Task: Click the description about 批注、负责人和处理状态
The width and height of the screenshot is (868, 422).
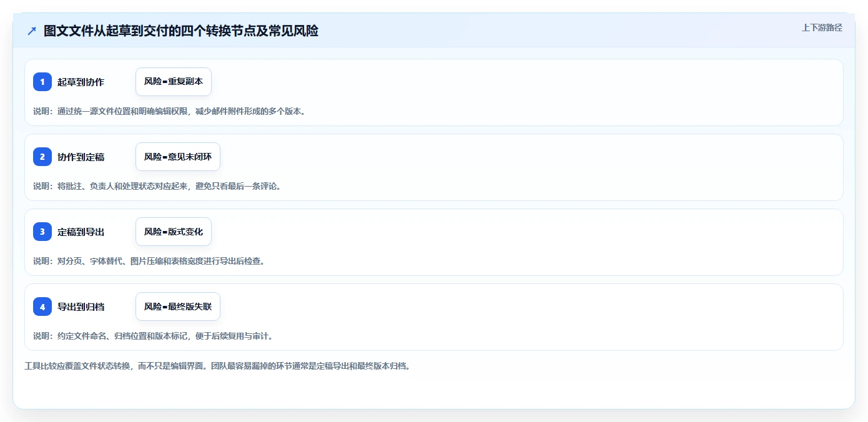Action: tap(157, 186)
